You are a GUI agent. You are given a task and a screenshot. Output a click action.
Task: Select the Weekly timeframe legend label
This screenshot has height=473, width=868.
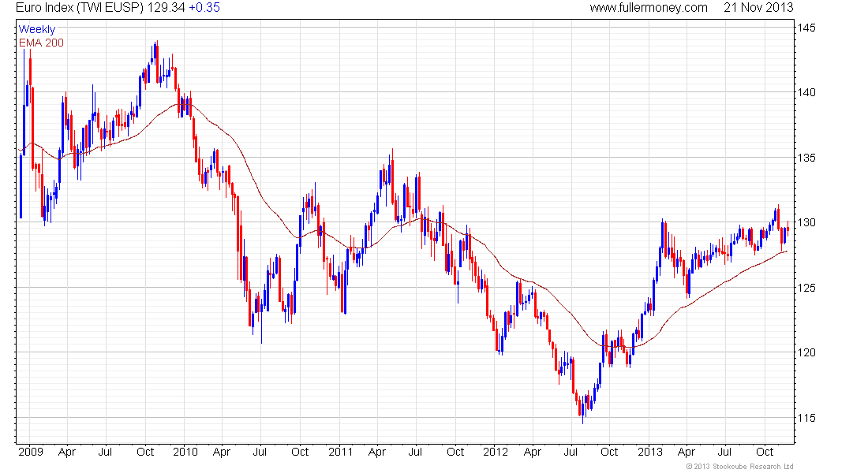(x=37, y=29)
